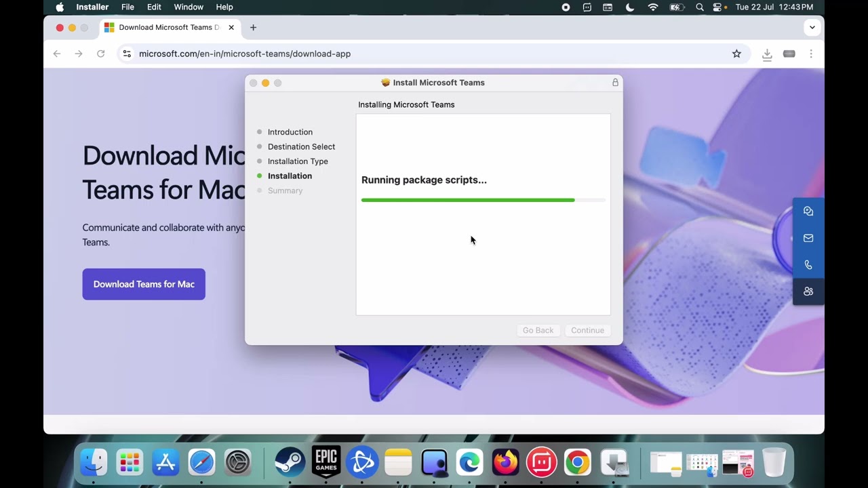This screenshot has width=868, height=488.
Task: Open the chat support side icon
Action: [808, 211]
